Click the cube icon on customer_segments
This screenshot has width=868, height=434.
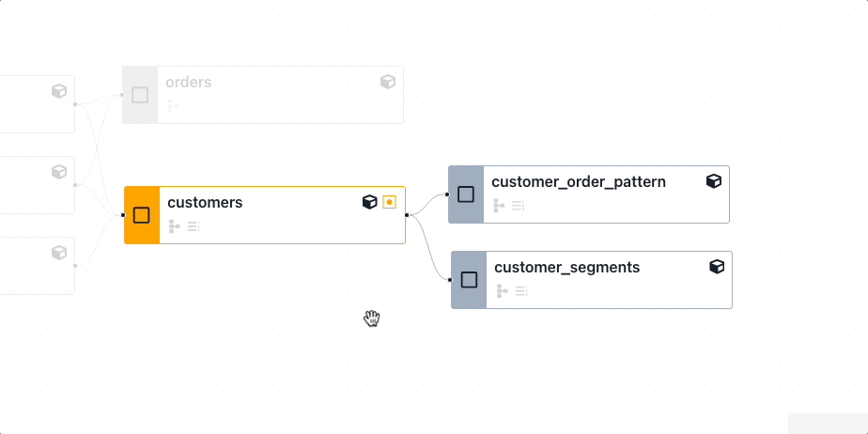[717, 267]
